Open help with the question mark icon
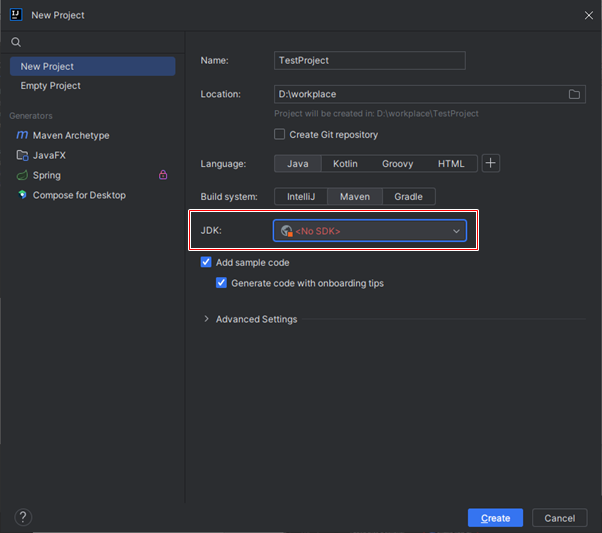The image size is (602, 533). pos(23,517)
